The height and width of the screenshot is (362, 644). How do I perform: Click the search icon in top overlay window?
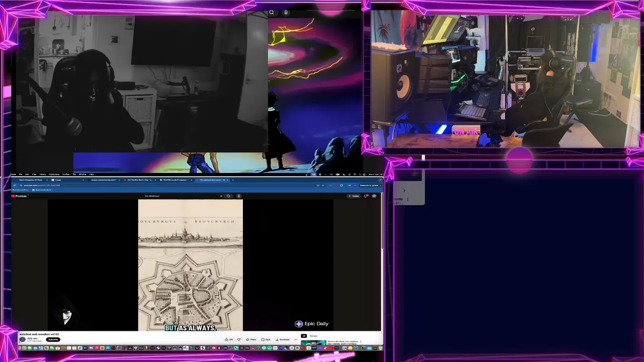[271, 12]
